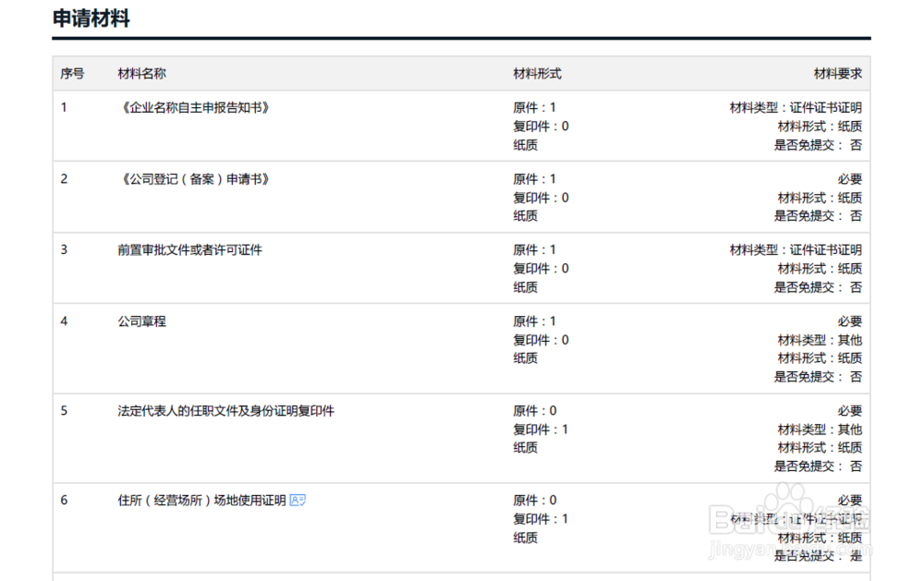Click 材料类型：证件证书证明 in row 1
Image resolution: width=924 pixels, height=581 pixels.
click(x=796, y=108)
